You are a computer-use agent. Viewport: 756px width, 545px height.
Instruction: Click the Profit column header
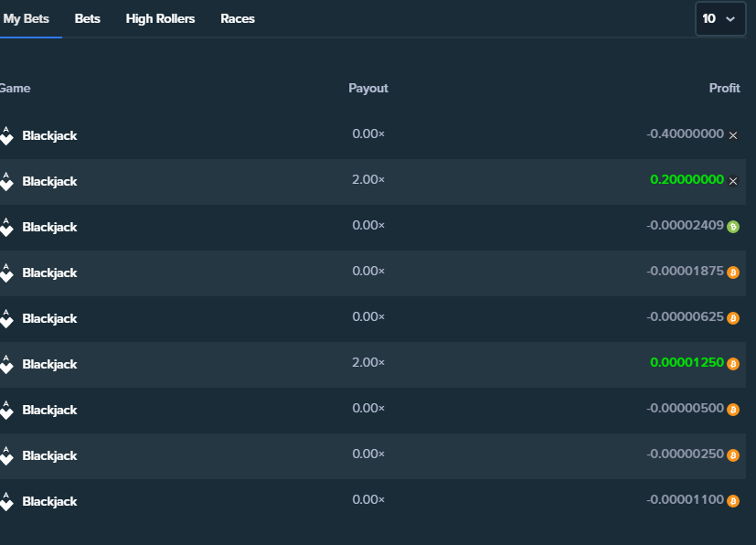click(724, 89)
